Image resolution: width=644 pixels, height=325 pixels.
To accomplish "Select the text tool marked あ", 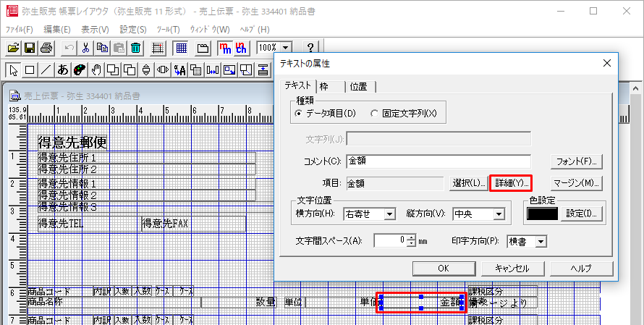I will point(63,70).
